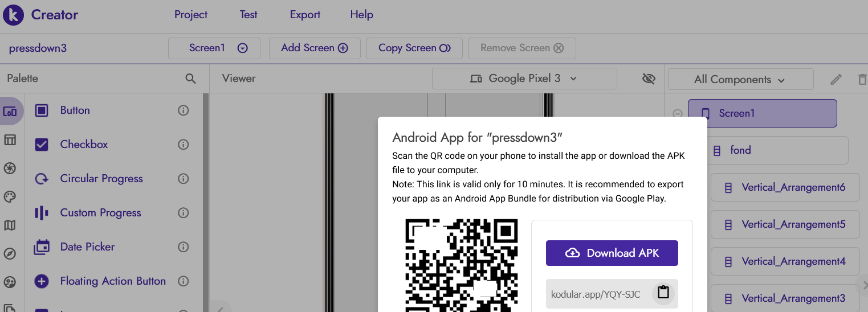Pick the Button component icon
Screen dimensions: 868x312
point(42,110)
